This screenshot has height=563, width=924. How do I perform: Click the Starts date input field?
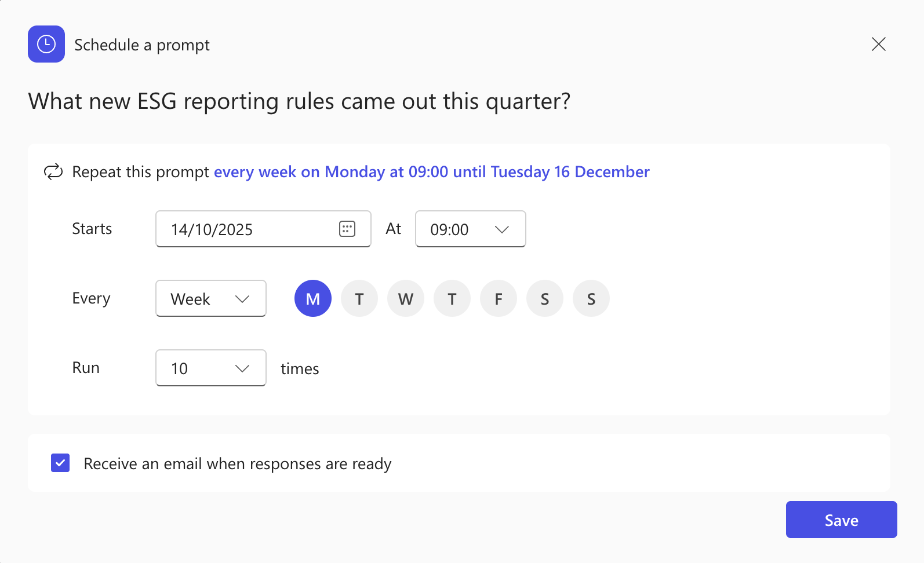click(249, 229)
